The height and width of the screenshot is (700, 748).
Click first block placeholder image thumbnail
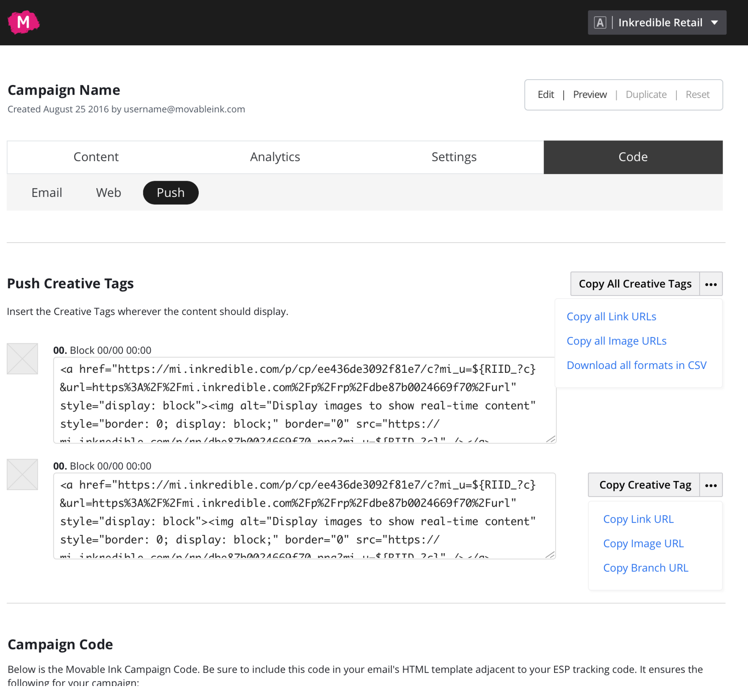point(22,358)
